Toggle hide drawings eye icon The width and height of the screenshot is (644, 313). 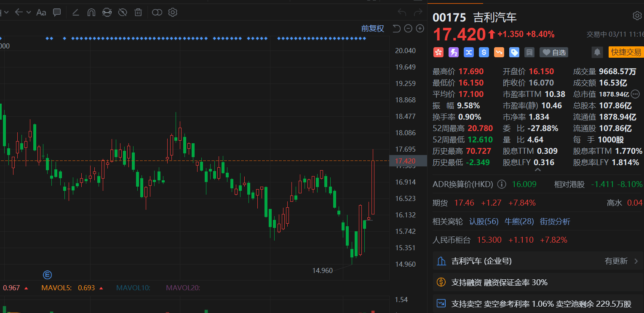[x=123, y=12]
